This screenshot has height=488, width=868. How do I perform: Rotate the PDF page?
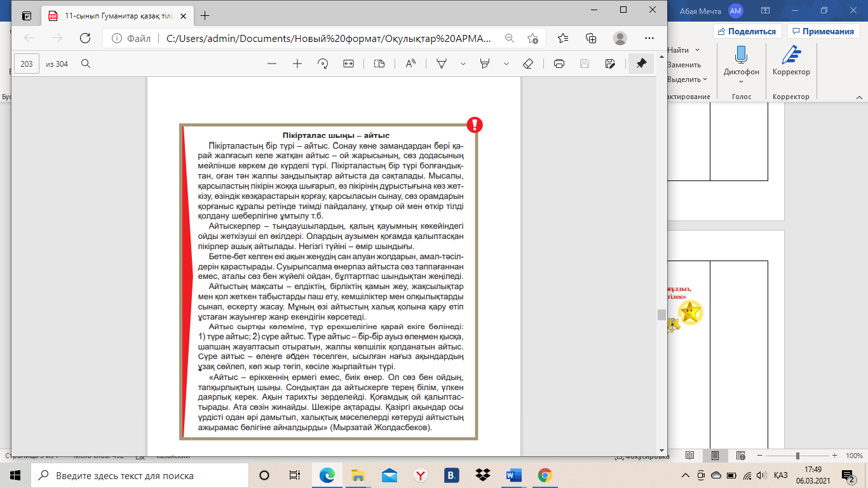323,64
